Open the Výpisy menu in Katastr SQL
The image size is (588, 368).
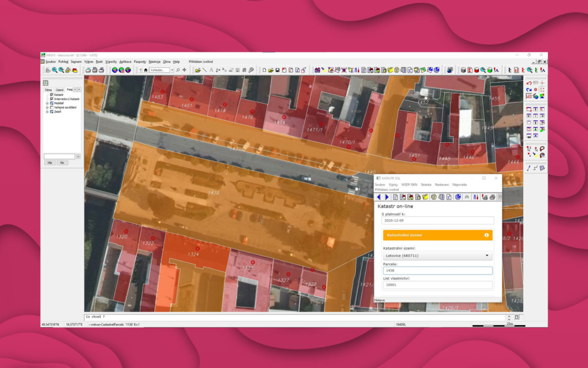pyautogui.click(x=393, y=185)
